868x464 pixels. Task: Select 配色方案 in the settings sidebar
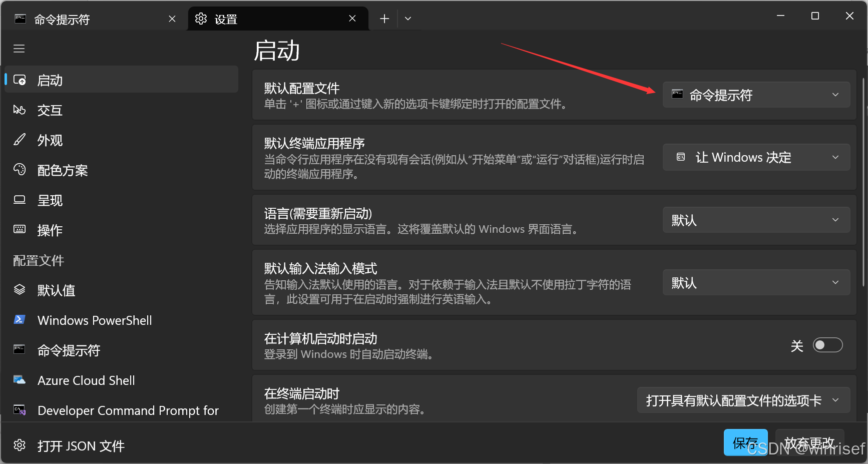click(122, 170)
